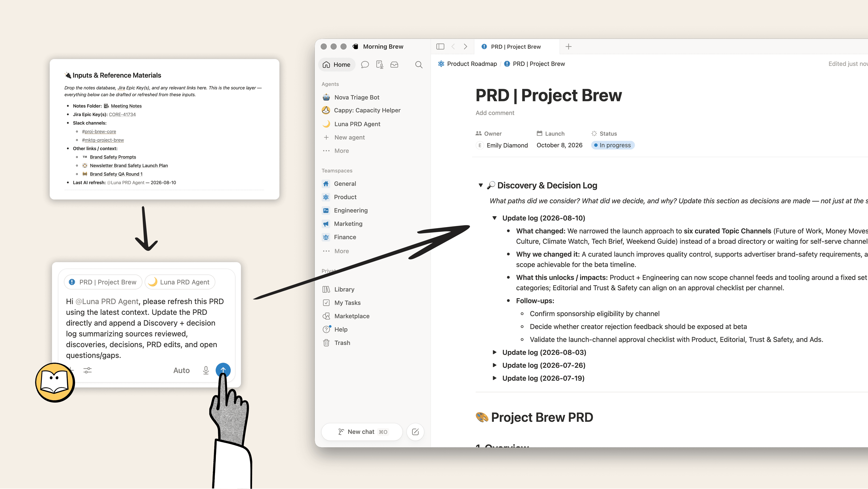868x489 pixels.
Task: Expand the Update log (2026-07-26) toggle
Action: [494, 365]
